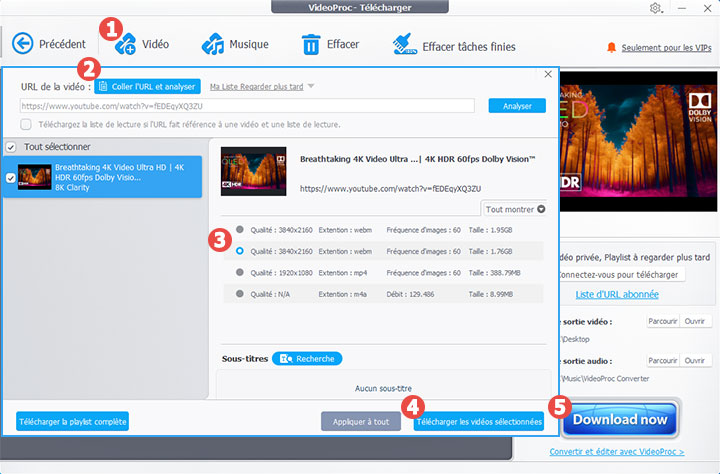Add a video with the Vidéo icon
This screenshot has height=474, width=720.
pyautogui.click(x=125, y=44)
